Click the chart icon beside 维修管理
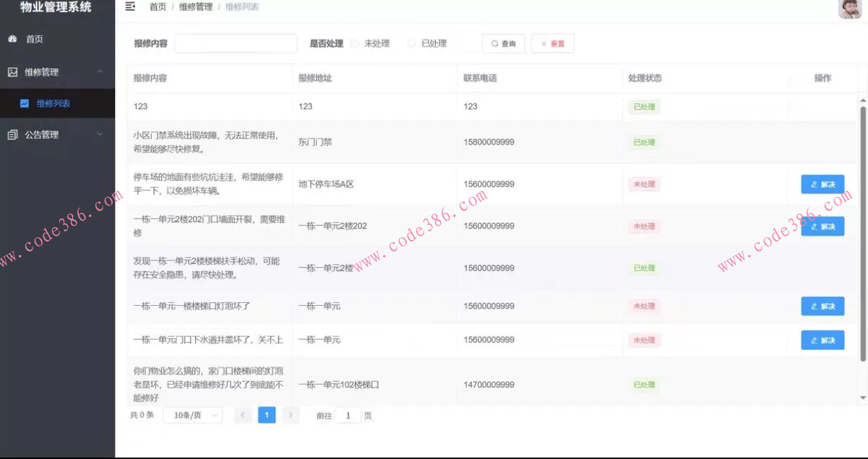The image size is (868, 459). pos(13,72)
